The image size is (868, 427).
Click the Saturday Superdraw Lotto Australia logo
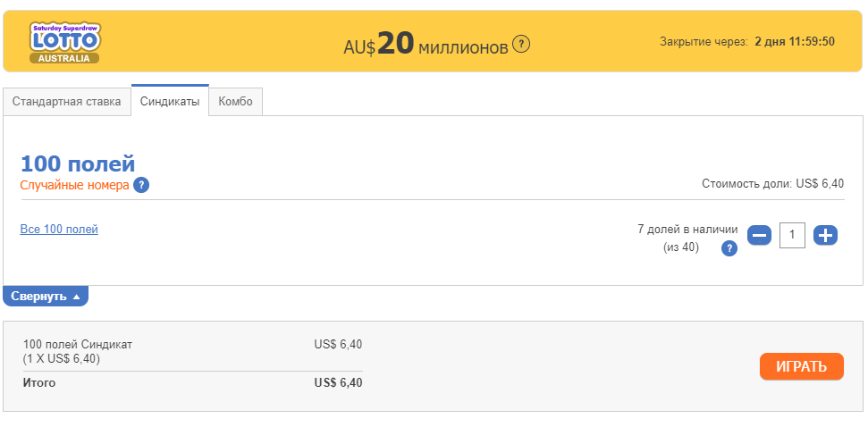point(65,43)
